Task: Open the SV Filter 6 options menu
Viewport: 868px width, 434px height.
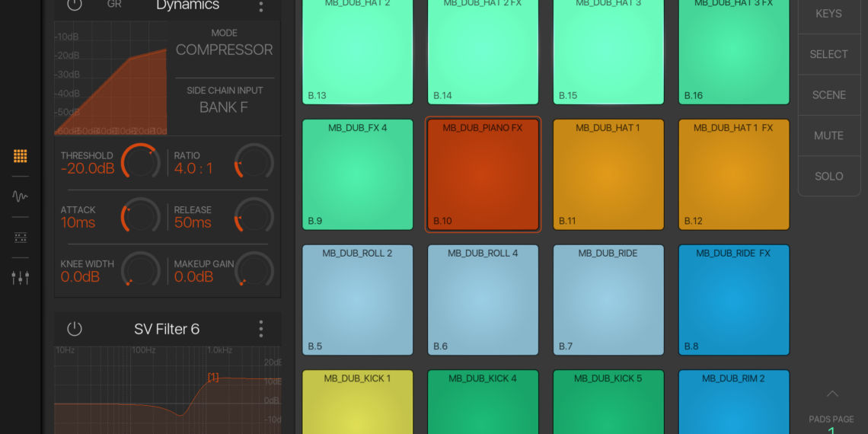Action: coord(261,329)
